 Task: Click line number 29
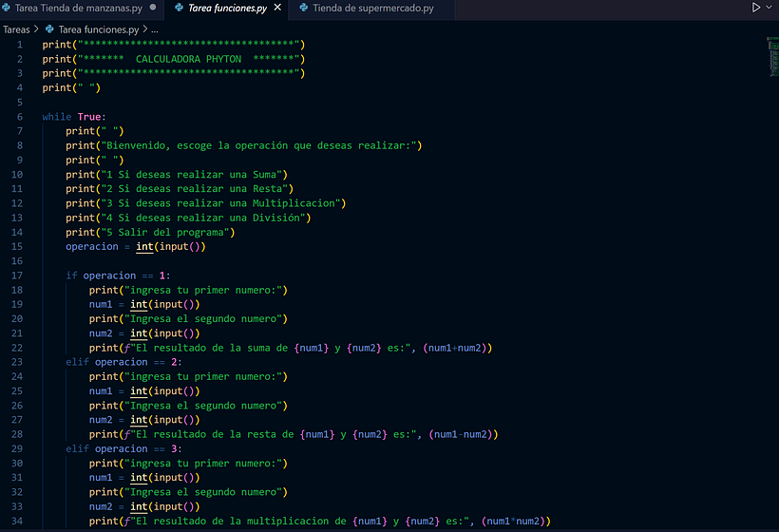point(17,448)
